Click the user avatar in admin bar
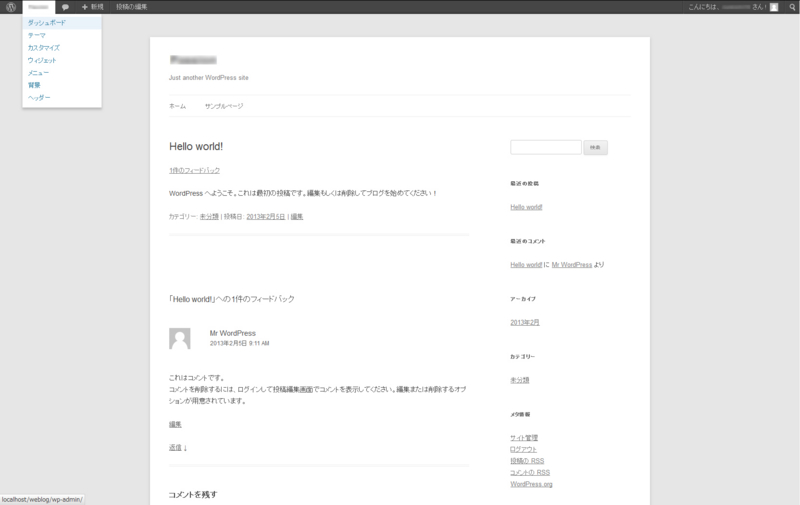This screenshot has height=505, width=800. 774,7
